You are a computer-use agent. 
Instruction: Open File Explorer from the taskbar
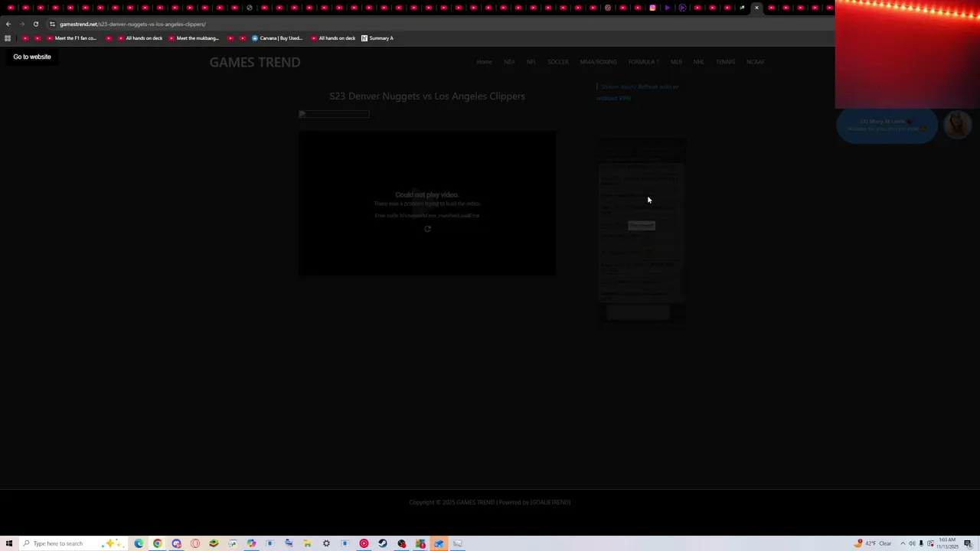pyautogui.click(x=307, y=543)
